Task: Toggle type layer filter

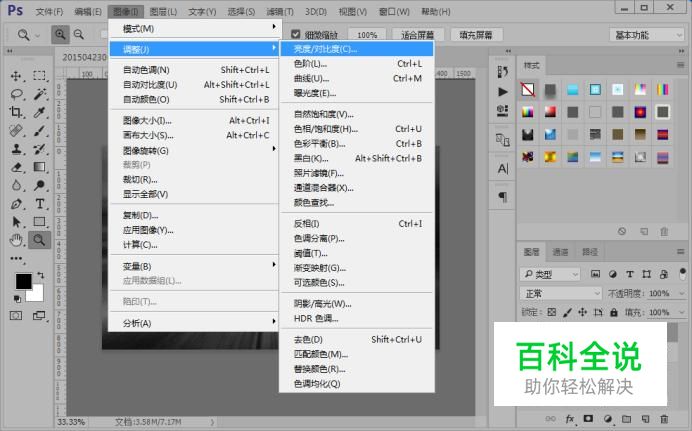Action: [x=630, y=274]
